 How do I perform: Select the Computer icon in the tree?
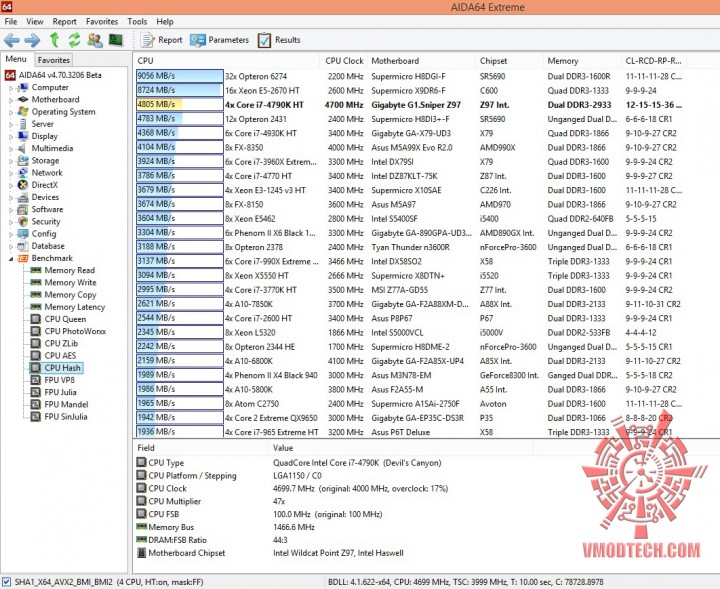[23, 87]
